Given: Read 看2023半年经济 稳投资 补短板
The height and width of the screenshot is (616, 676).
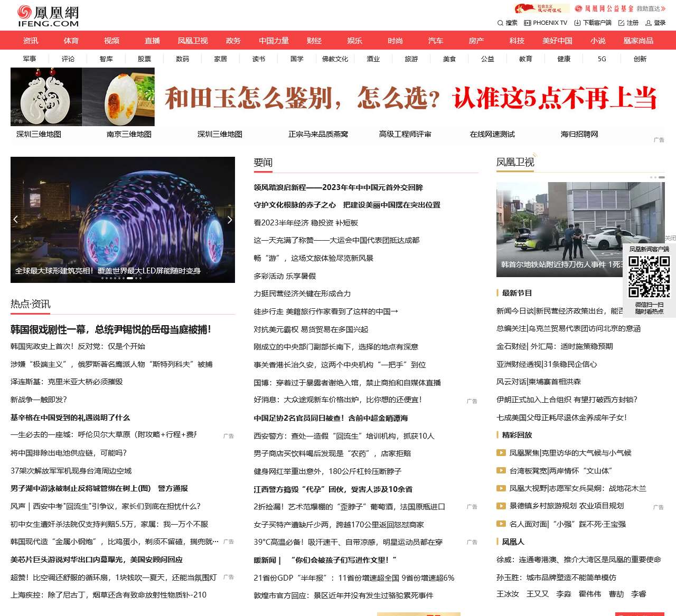Looking at the screenshot, I should tap(306, 223).
